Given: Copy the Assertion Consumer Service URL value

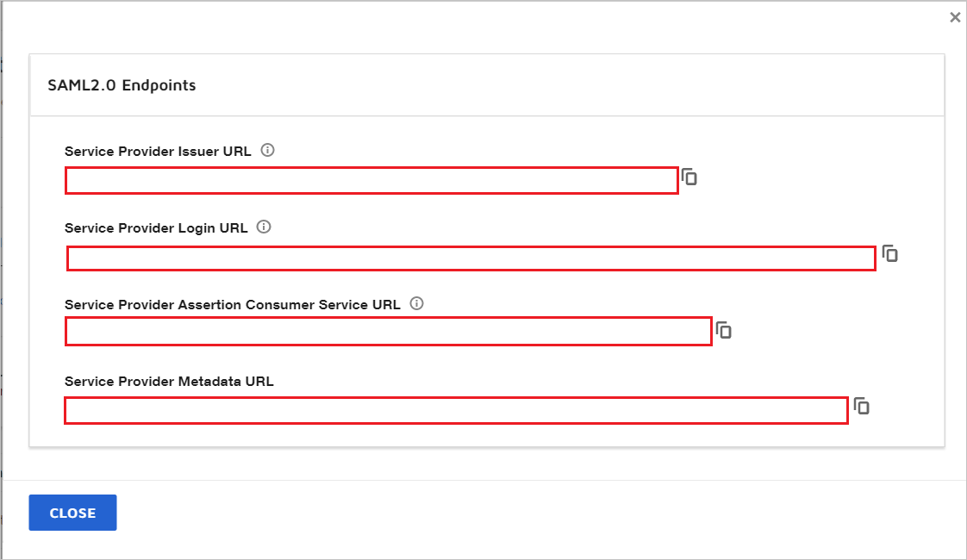Looking at the screenshot, I should pos(724,330).
